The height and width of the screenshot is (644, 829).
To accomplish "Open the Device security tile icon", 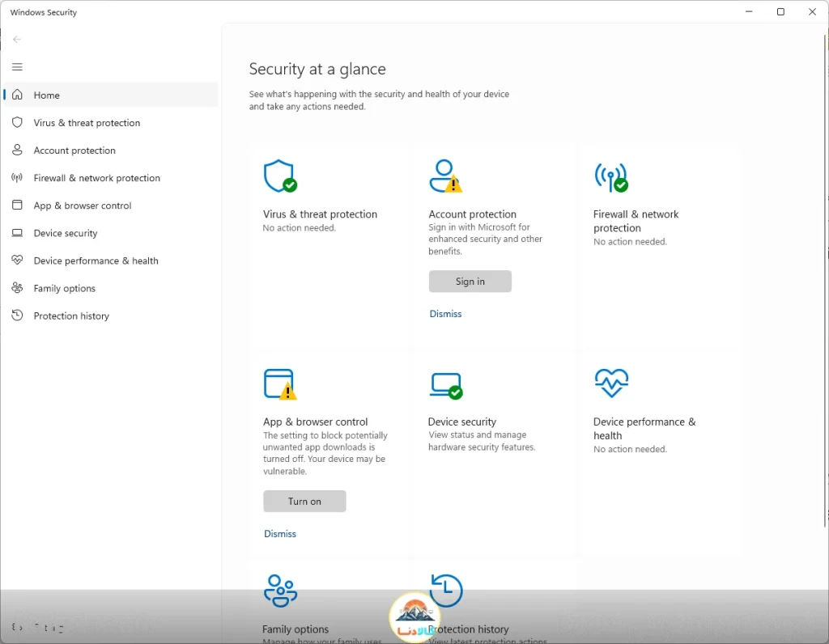I will coord(446,386).
